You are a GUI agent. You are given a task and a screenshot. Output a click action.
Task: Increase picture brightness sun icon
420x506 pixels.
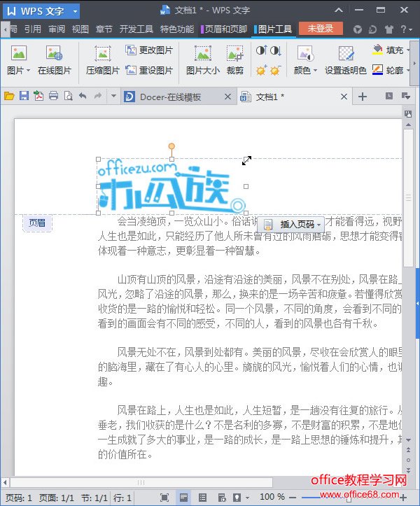tap(261, 70)
